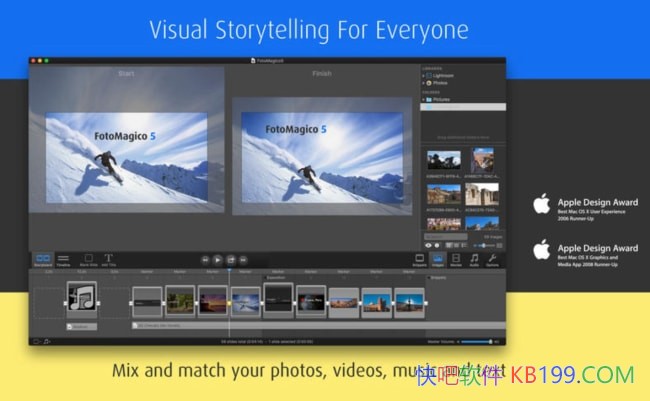Open the Audio browser panel
Image resolution: width=650 pixels, height=401 pixels.
click(474, 259)
